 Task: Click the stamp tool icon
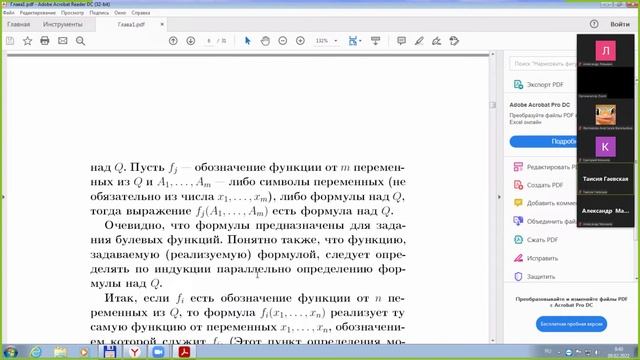(454, 41)
